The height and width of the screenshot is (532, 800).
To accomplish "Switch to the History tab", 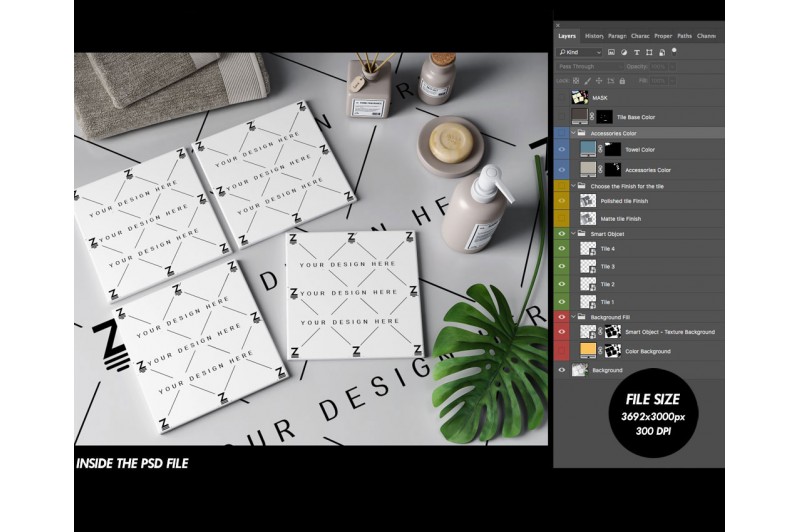I will pyautogui.click(x=593, y=36).
